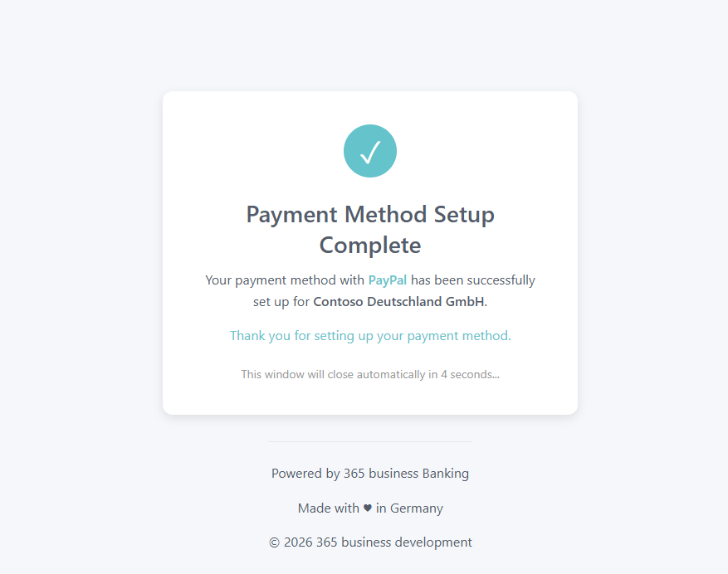The image size is (728, 574).
Task: Click "set up for" text before company name
Action: [281, 302]
